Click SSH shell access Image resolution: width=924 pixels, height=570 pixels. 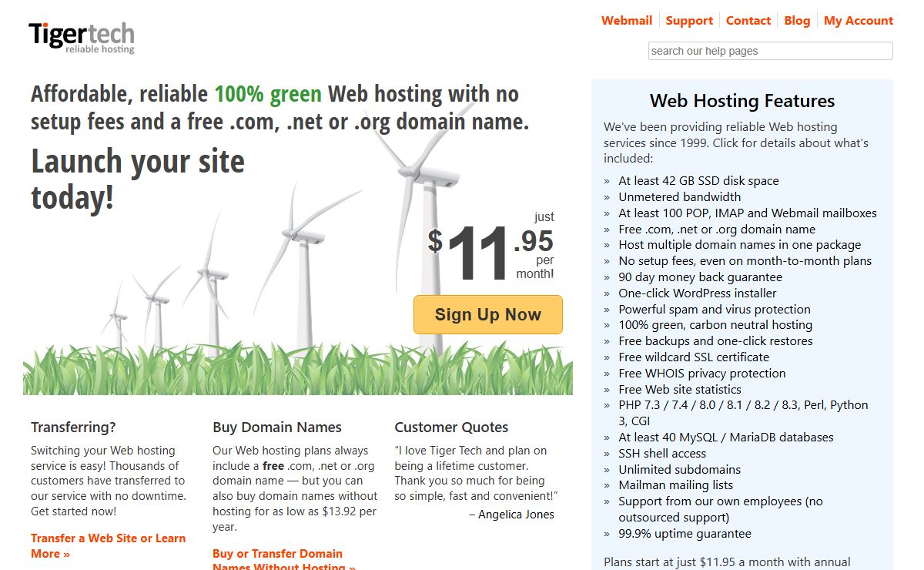(x=662, y=454)
